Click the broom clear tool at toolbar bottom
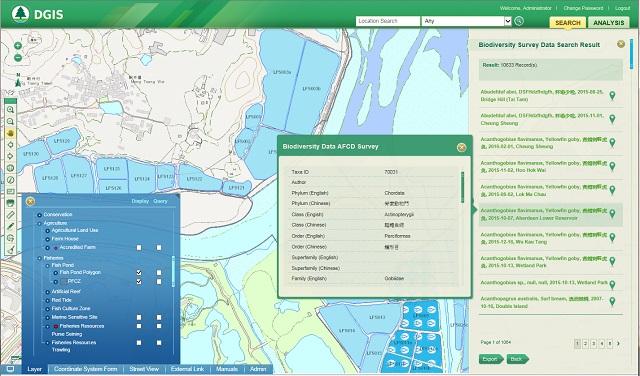640x376 pixels. pos(11,250)
